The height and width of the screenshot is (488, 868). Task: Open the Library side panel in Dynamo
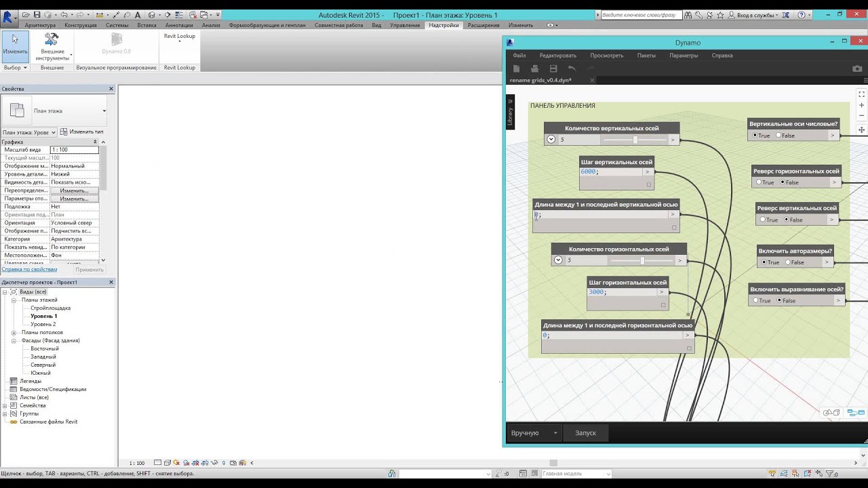pyautogui.click(x=510, y=111)
